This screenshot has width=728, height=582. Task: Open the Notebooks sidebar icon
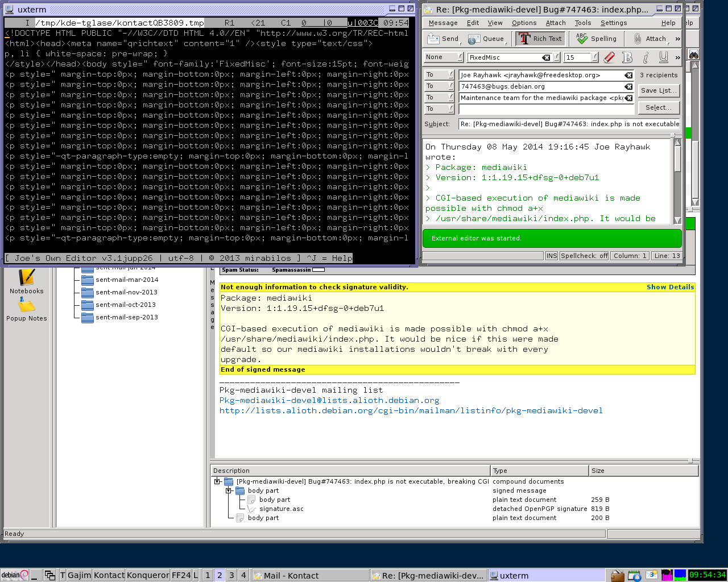[26, 281]
